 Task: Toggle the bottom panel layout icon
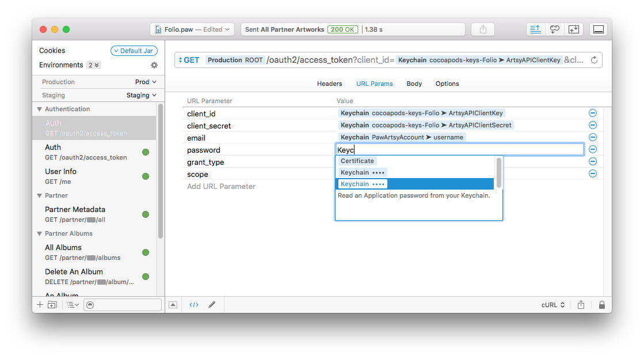point(599,29)
